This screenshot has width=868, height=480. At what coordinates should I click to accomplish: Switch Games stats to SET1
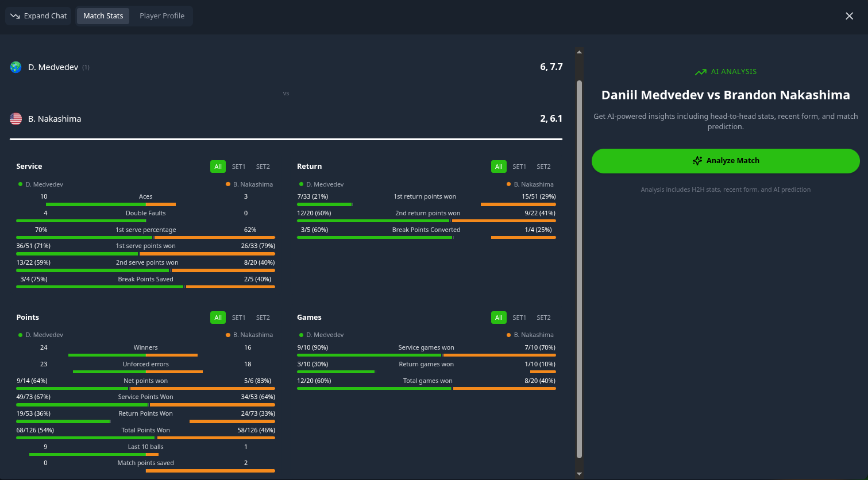519,317
